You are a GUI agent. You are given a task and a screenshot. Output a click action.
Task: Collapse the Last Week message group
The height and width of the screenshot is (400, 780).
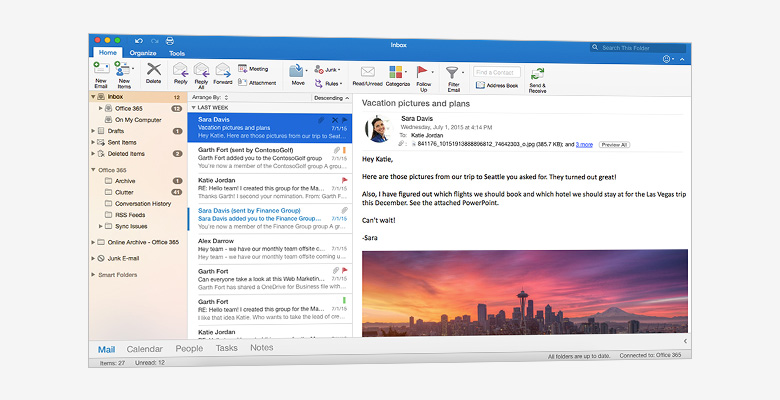point(193,107)
